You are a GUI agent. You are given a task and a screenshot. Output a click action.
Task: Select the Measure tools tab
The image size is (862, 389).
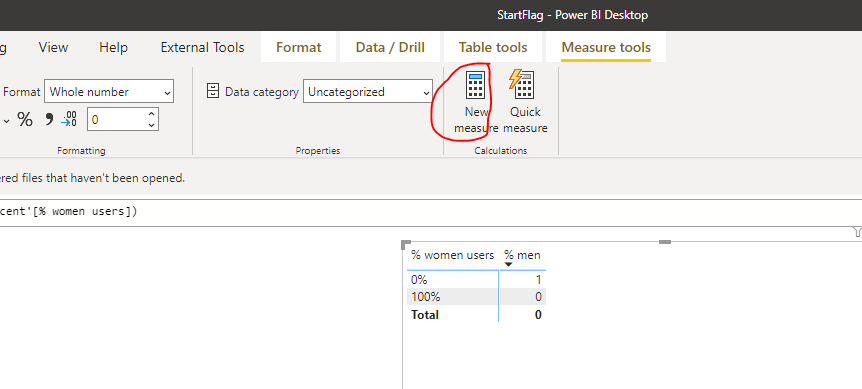point(606,48)
